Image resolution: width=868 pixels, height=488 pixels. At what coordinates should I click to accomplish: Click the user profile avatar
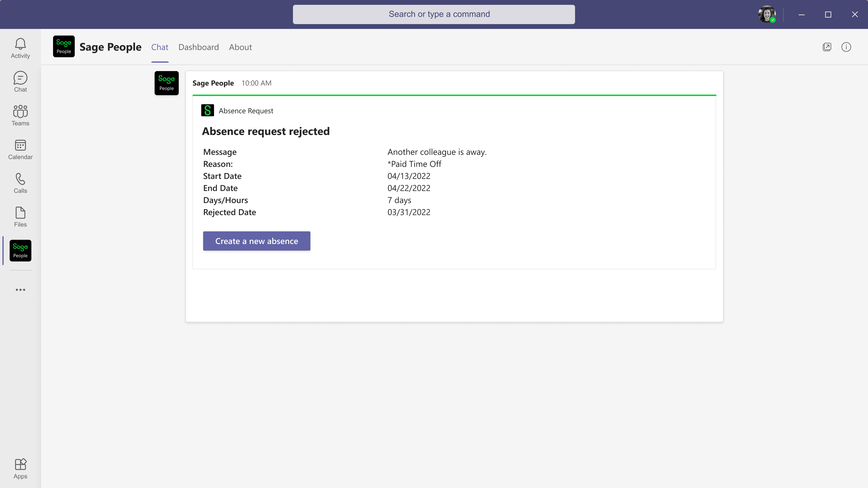pyautogui.click(x=767, y=14)
